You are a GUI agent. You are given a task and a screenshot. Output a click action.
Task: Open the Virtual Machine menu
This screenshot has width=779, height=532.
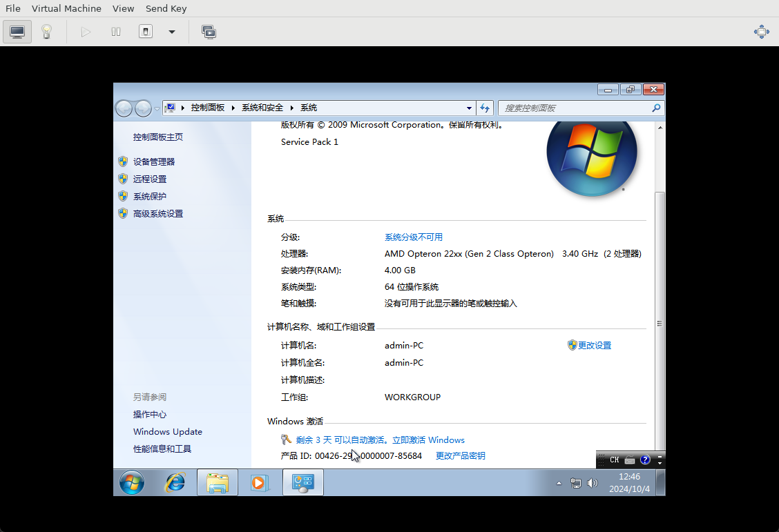(x=66, y=8)
